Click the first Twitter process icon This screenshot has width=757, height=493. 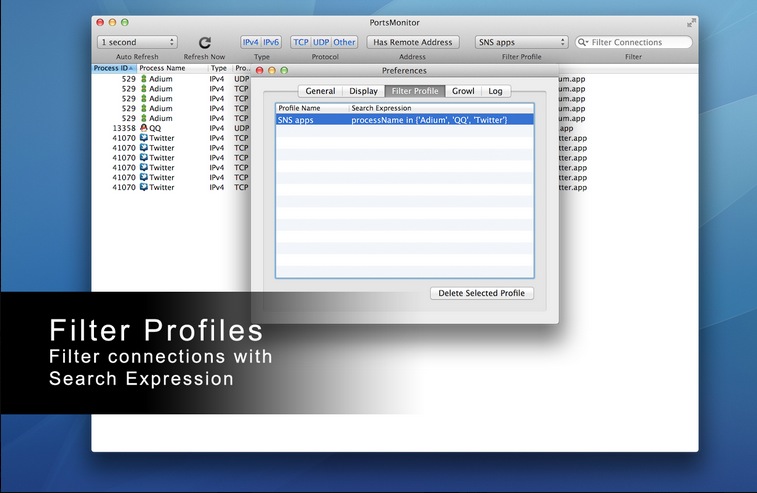pyautogui.click(x=143, y=138)
